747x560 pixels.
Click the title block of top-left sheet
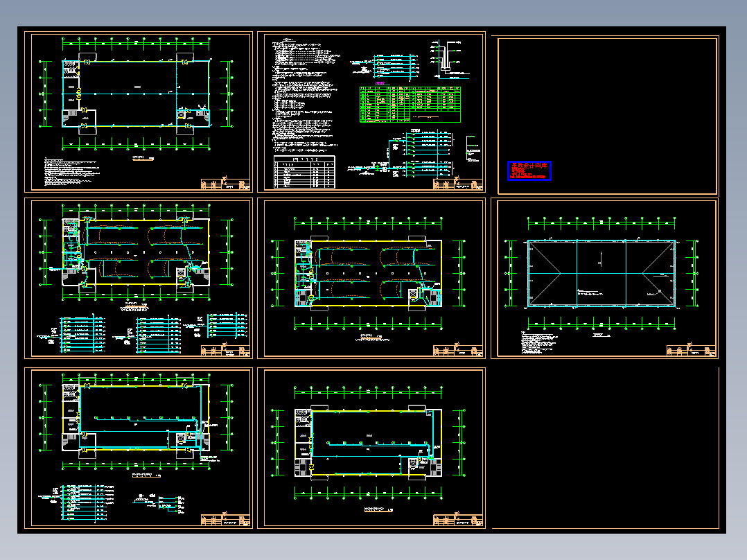tap(225, 184)
